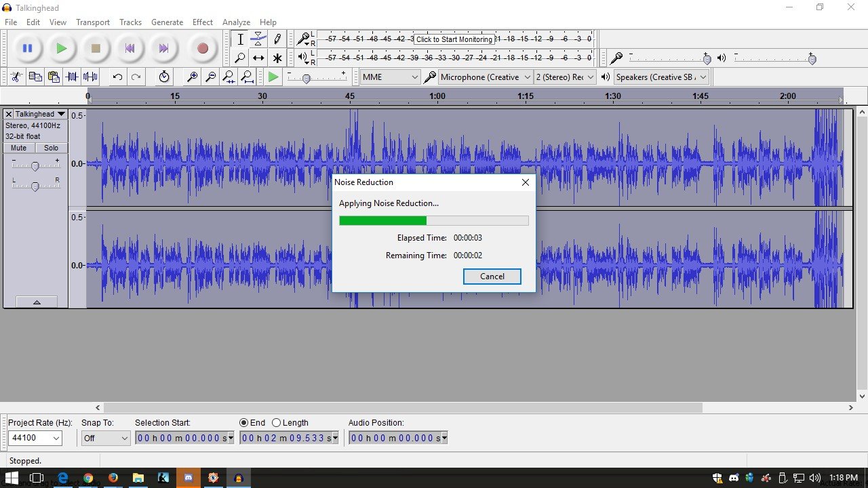Open the File menu
868x488 pixels.
[11, 22]
